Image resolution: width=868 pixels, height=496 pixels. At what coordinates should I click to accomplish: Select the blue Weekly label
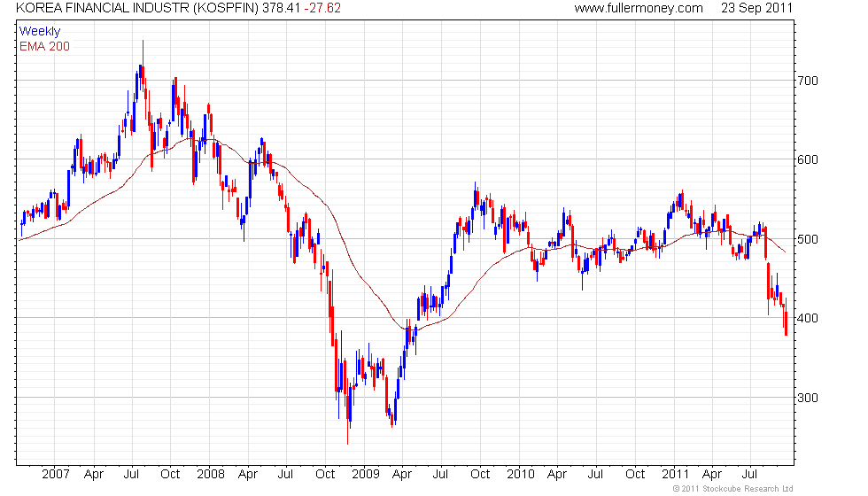40,32
